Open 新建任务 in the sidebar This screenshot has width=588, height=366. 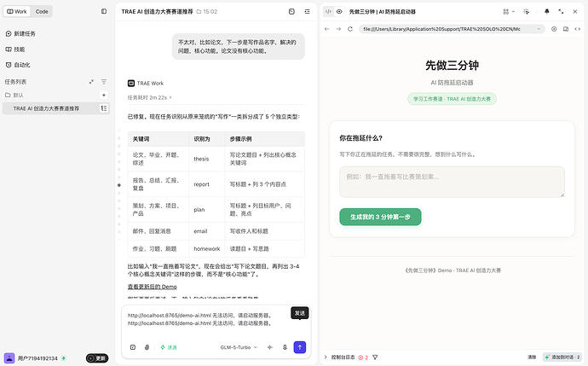pos(20,34)
